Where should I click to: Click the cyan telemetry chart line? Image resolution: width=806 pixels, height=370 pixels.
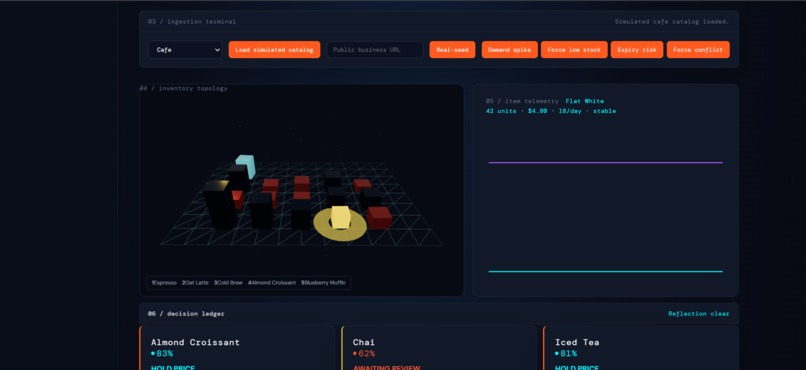tap(605, 271)
